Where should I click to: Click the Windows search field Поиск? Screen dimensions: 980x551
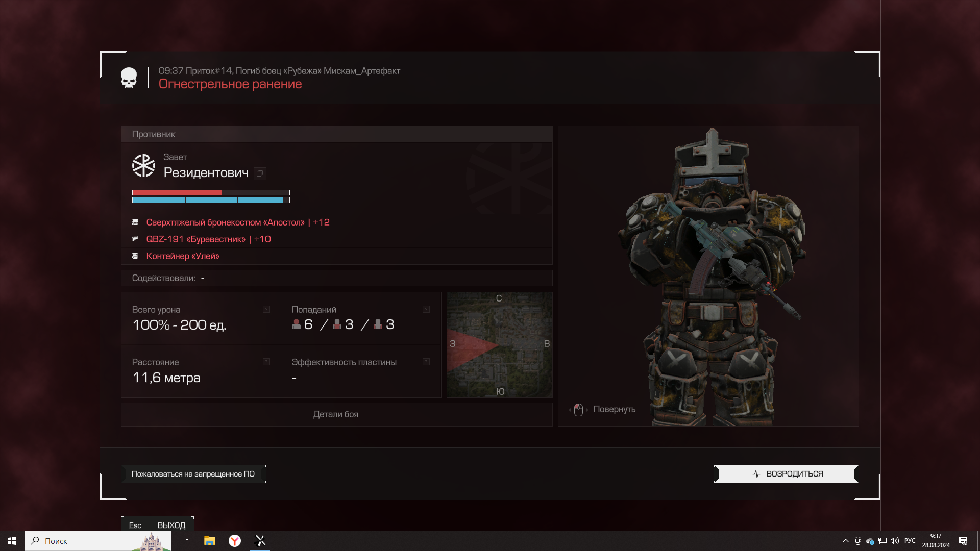tap(98, 541)
